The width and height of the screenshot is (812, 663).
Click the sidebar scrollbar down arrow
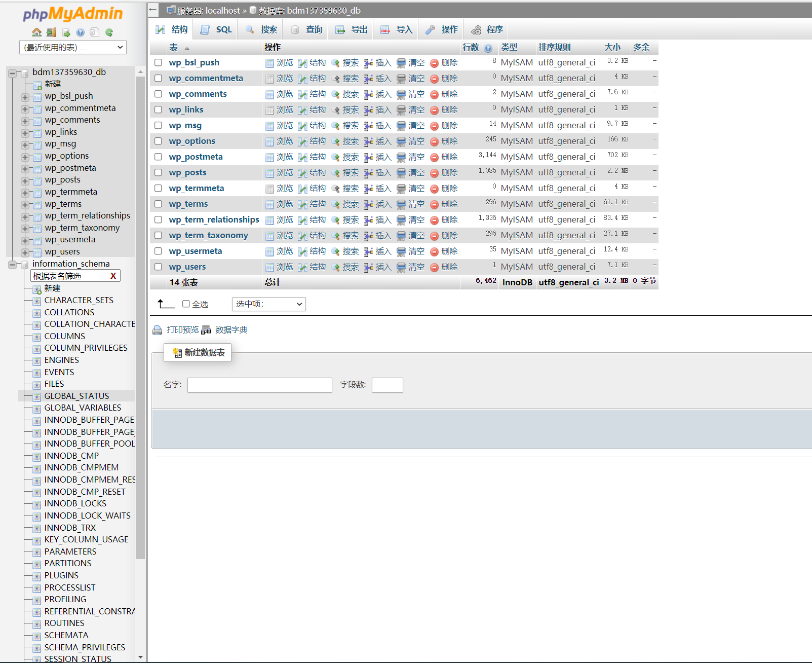[140, 657]
